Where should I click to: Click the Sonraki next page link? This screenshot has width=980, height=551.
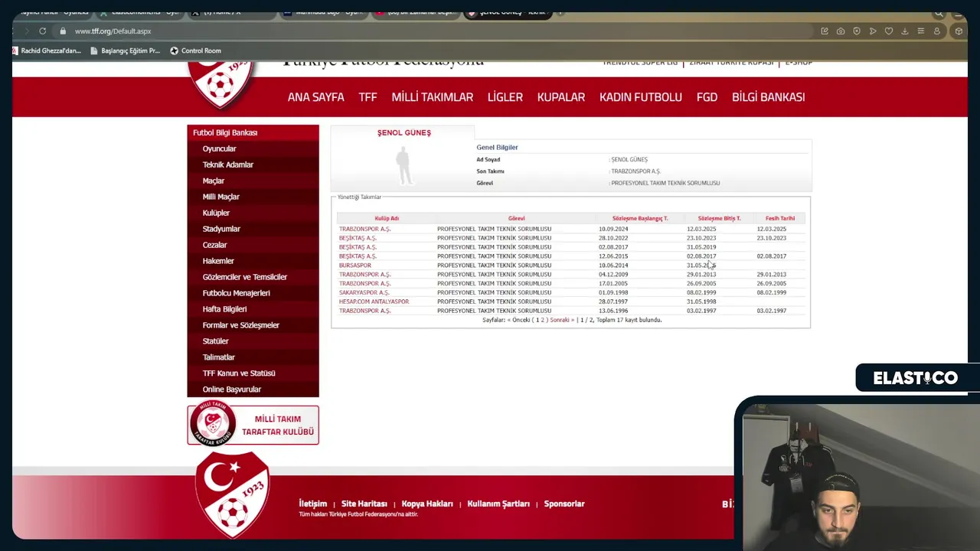point(561,320)
